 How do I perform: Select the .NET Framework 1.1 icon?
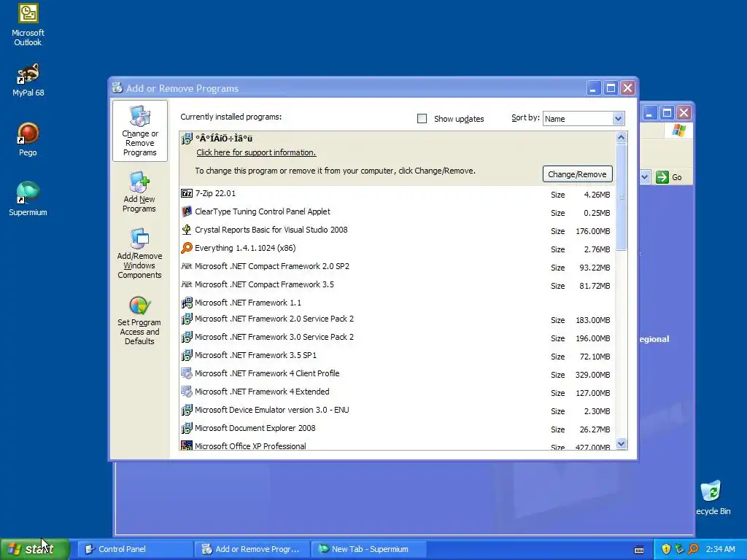pos(187,303)
